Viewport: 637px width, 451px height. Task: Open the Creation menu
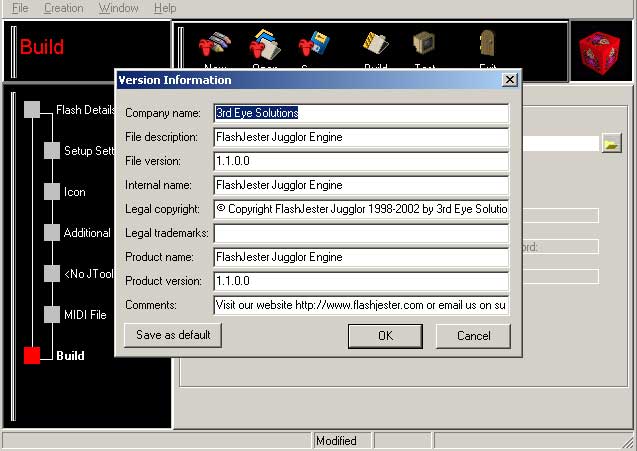point(63,8)
